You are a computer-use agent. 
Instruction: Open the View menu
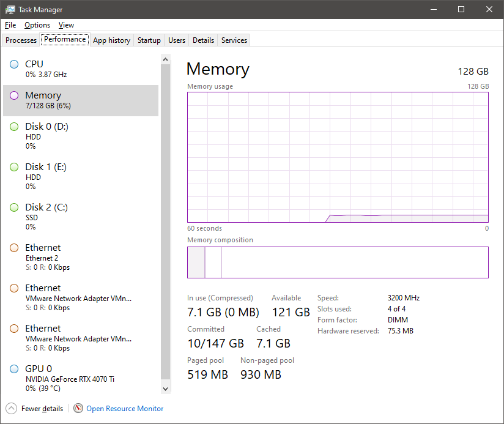(x=66, y=25)
